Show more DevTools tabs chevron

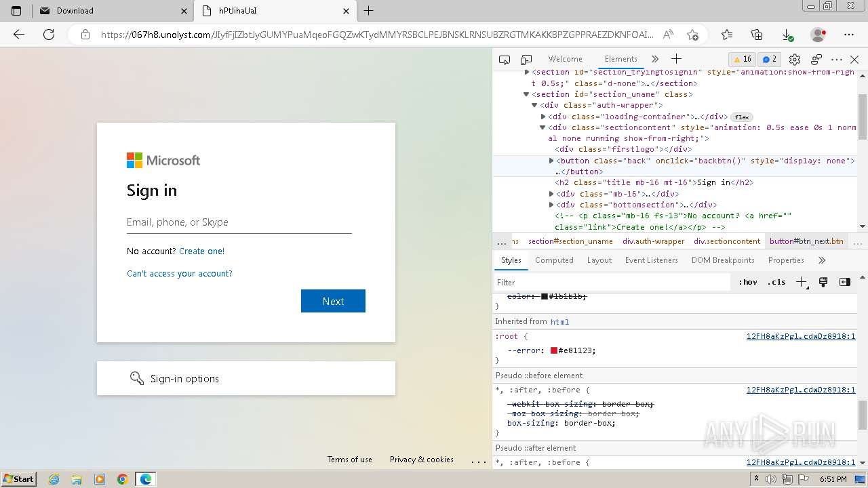click(x=655, y=59)
